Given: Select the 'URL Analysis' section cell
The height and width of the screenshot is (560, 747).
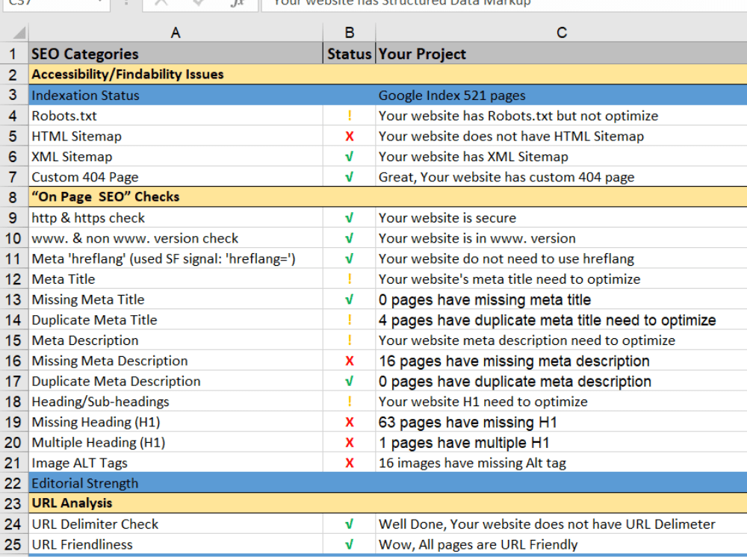Looking at the screenshot, I should click(x=176, y=503).
